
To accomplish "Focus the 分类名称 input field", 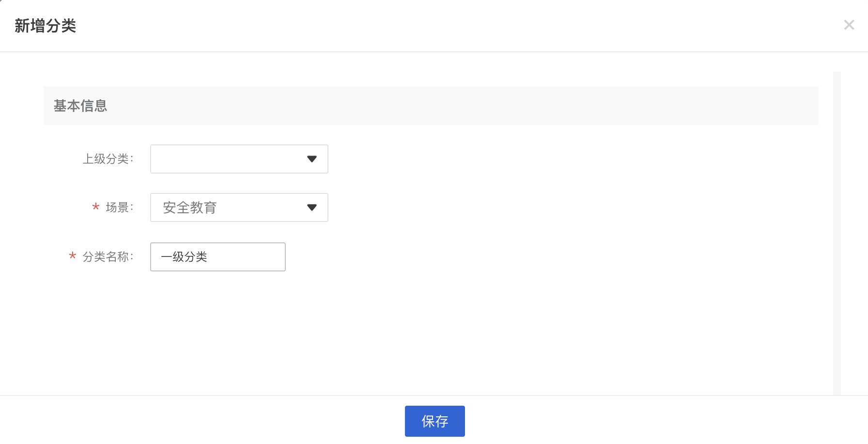I will tap(218, 257).
